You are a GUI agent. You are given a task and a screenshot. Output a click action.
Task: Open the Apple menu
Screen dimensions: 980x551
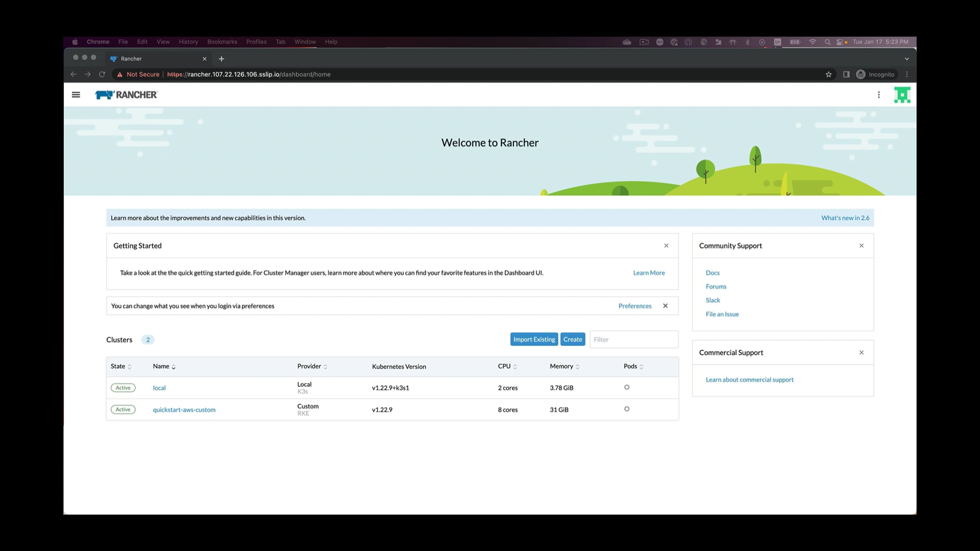coord(75,42)
